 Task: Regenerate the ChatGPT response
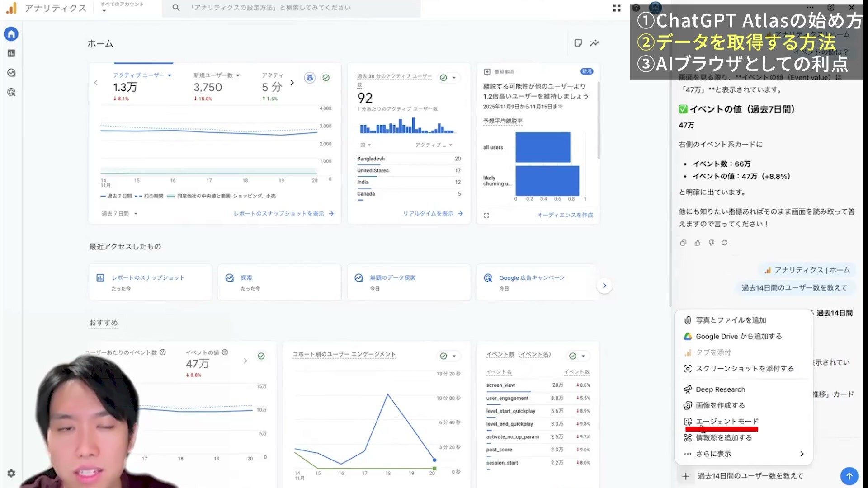click(x=725, y=243)
